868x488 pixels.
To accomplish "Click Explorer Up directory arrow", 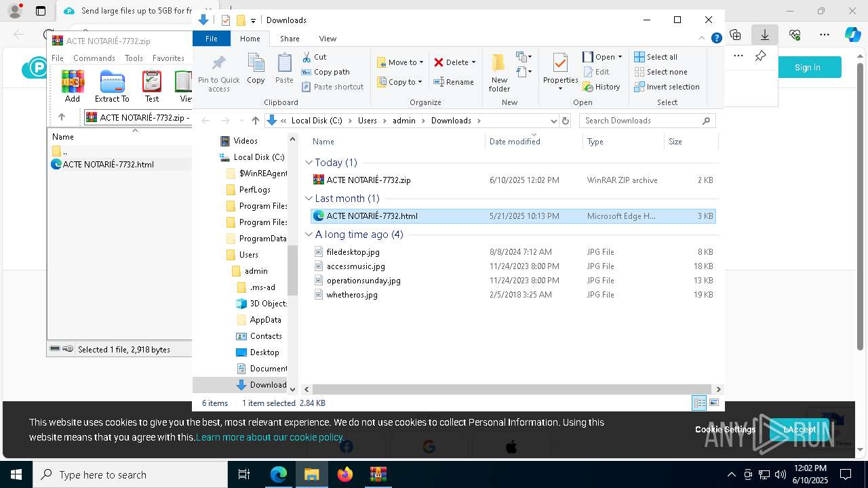I will click(x=255, y=121).
